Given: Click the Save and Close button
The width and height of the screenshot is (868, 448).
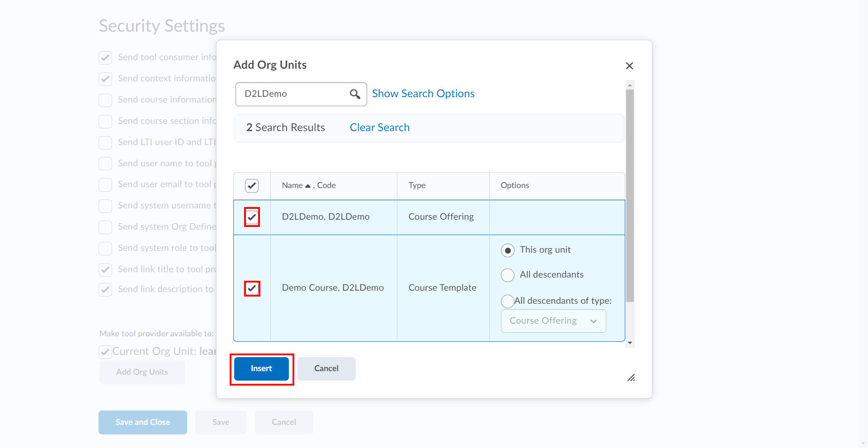Looking at the screenshot, I should point(143,423).
